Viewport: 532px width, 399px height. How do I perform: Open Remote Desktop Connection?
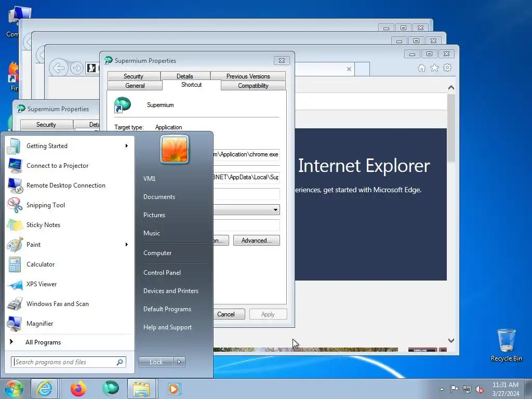tap(70, 185)
